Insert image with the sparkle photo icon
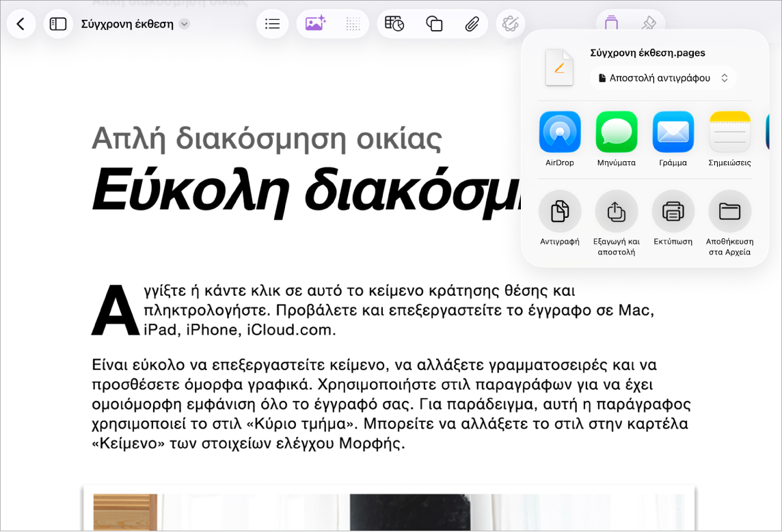The image size is (782, 532). pos(315,24)
